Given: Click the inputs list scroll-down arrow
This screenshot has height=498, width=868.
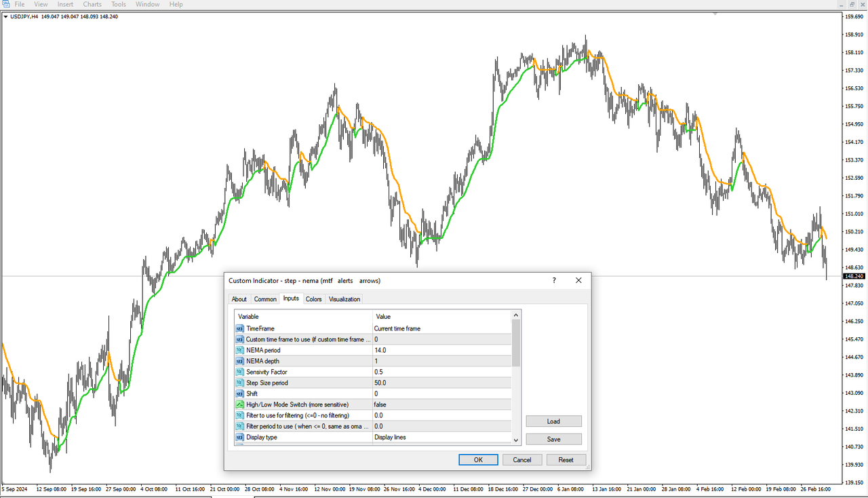Looking at the screenshot, I should point(516,440).
